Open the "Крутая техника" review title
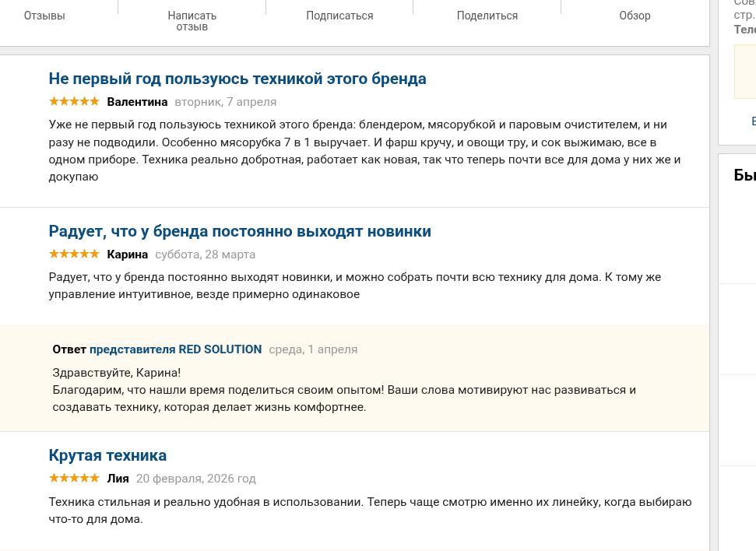This screenshot has width=756, height=551. click(107, 455)
